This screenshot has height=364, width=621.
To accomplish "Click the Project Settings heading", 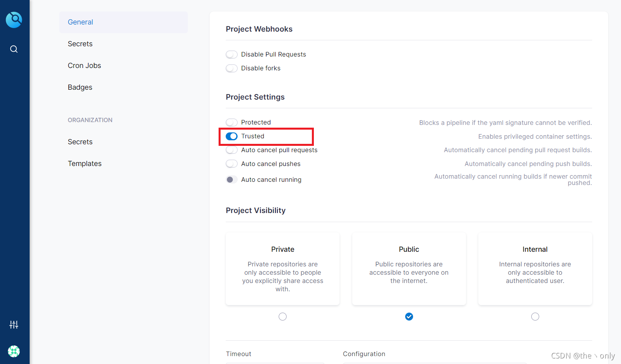I will point(255,97).
